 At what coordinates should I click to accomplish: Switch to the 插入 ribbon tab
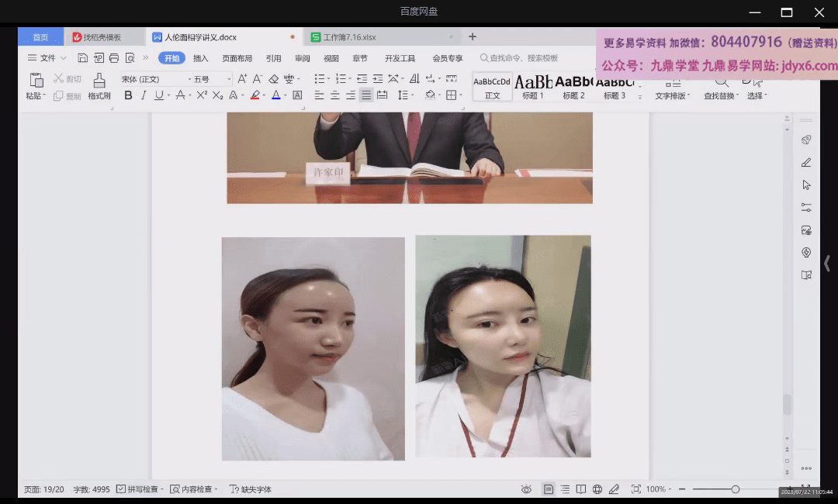point(201,58)
